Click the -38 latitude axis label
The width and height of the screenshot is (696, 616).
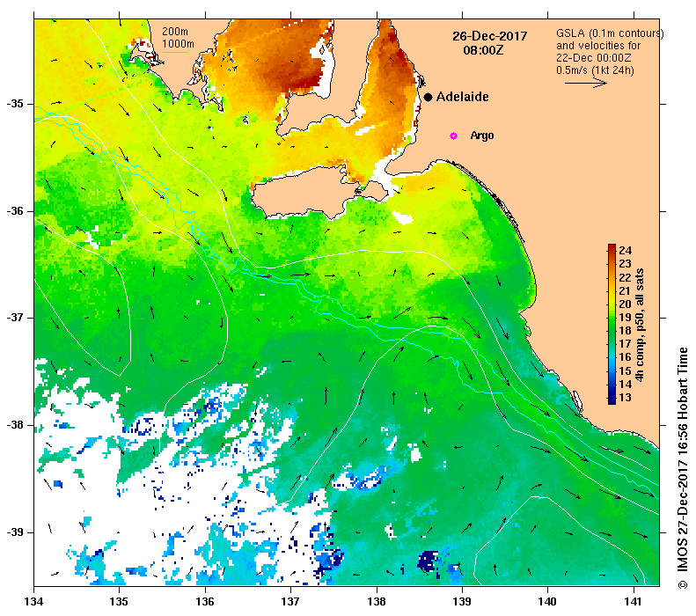click(x=15, y=425)
